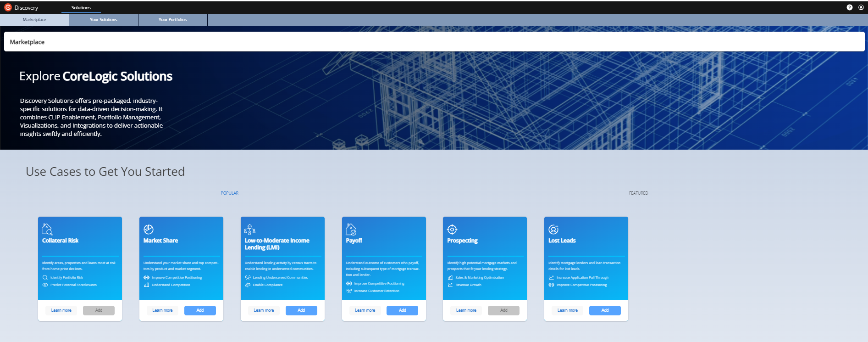Click the Lost Leads card title
Image resolution: width=868 pixels, height=342 pixels.
(562, 241)
